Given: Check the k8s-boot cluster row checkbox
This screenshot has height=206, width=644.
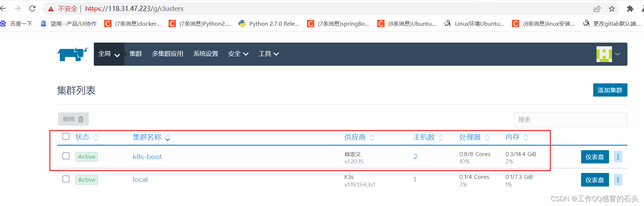Looking at the screenshot, I should [66, 156].
